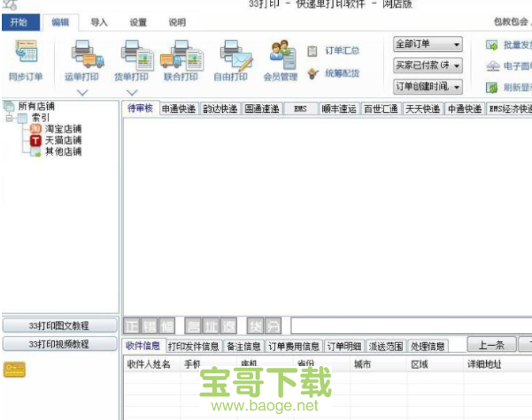Select the EMS courier tab
Image resolution: width=532 pixels, height=420 pixels.
pos(301,109)
